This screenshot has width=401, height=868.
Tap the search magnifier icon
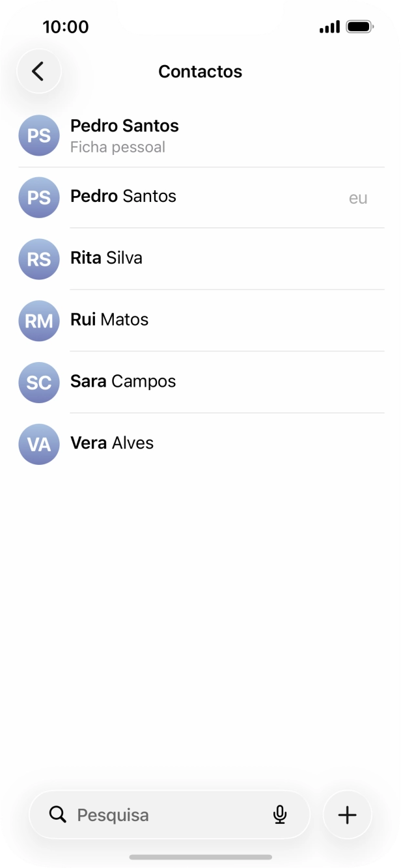[57, 815]
